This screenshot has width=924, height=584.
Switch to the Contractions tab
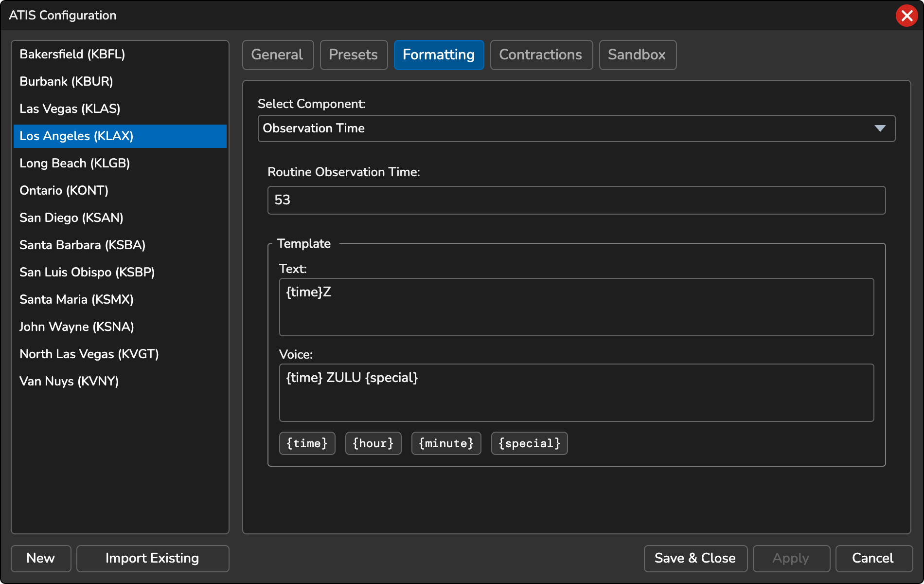point(541,55)
